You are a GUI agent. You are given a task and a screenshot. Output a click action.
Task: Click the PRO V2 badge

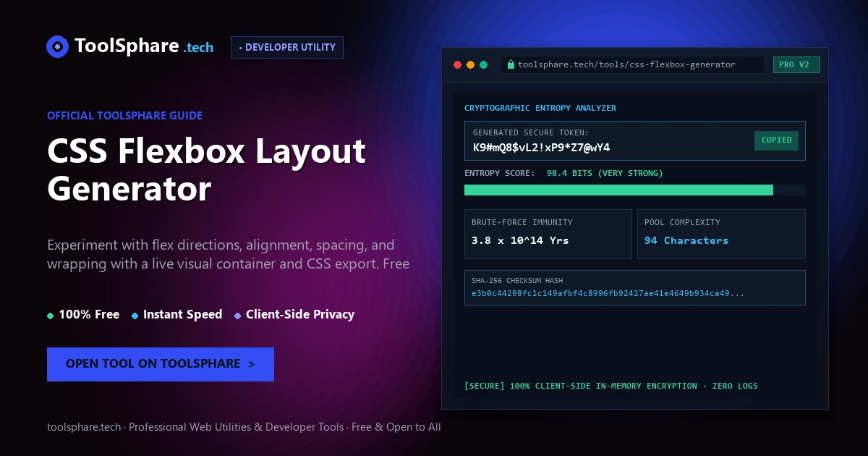[796, 64]
